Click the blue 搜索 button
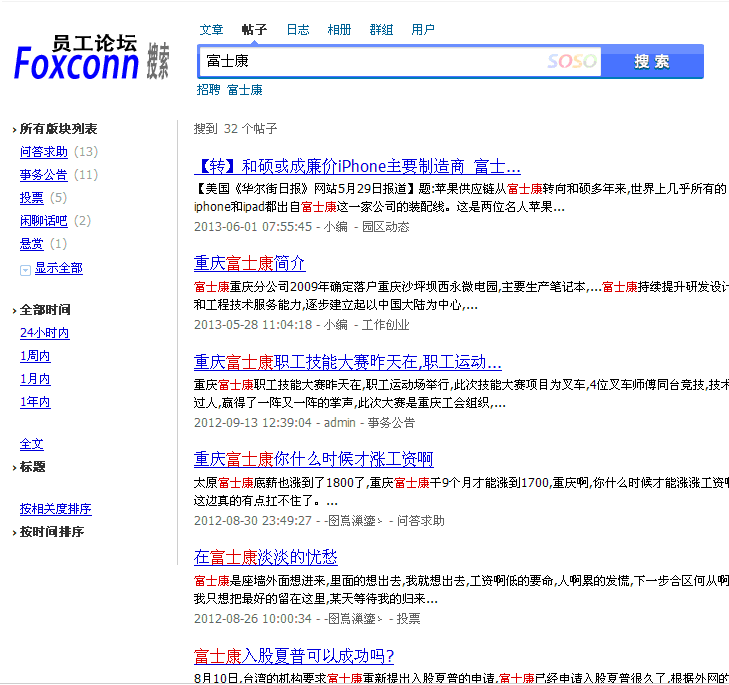The width and height of the screenshot is (729, 685). (652, 61)
